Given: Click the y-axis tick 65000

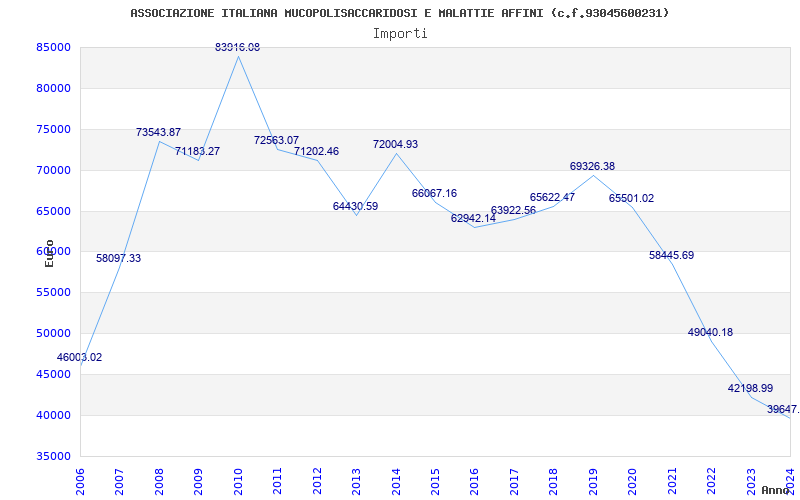Looking at the screenshot, I should [x=53, y=211].
